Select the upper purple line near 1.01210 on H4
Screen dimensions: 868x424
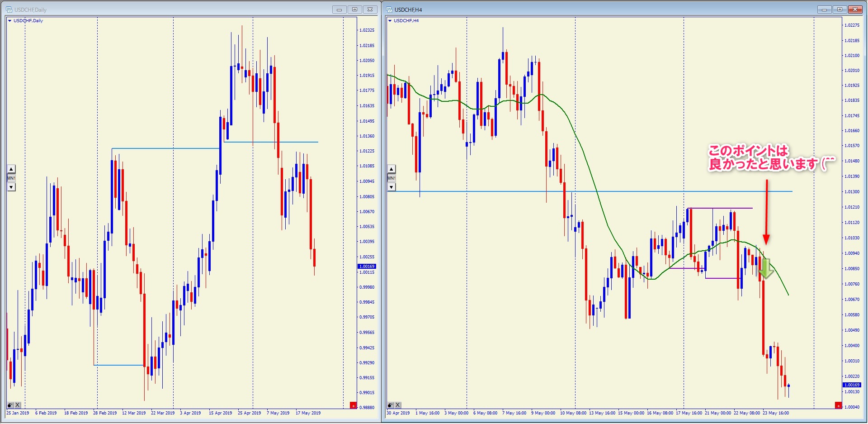click(x=720, y=208)
